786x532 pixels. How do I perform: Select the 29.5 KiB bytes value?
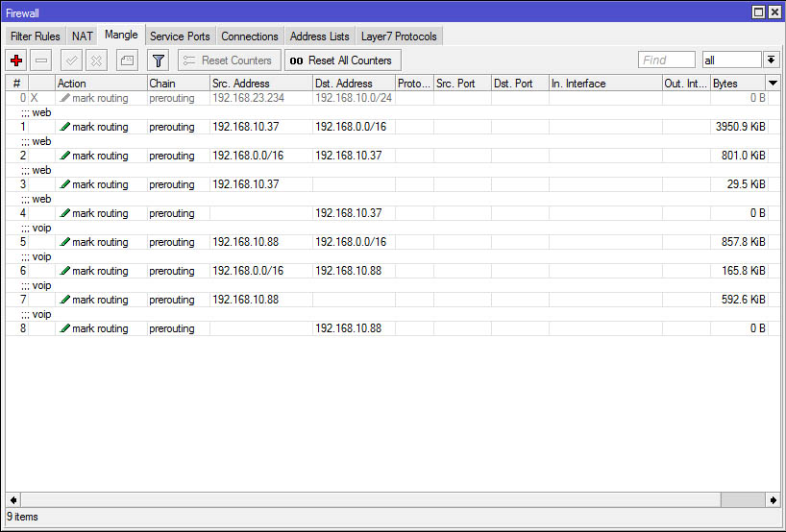click(x=747, y=184)
